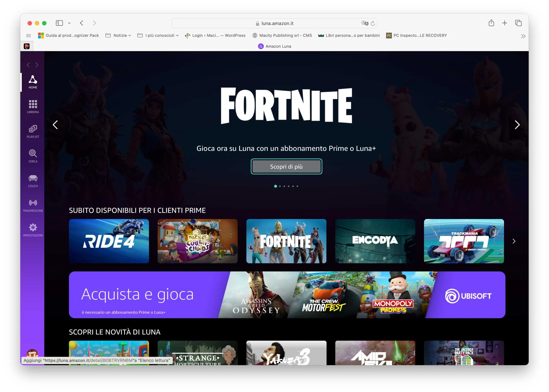This screenshot has height=392, width=549.
Task: Open the Notizie bookmarks dropdown
Action: click(x=120, y=35)
